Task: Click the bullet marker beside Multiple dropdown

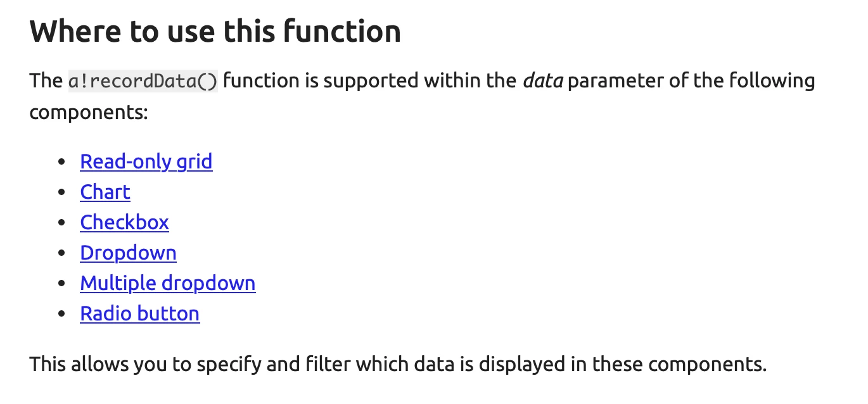Action: tap(61, 284)
